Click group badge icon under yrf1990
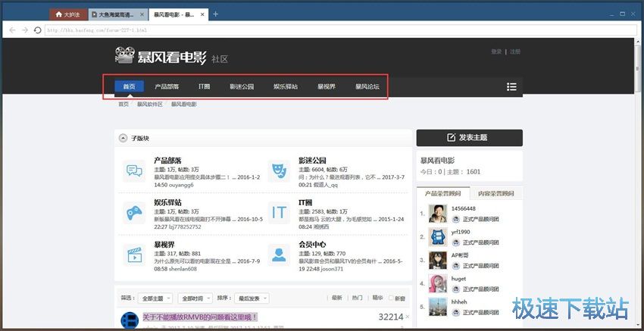This screenshot has width=644, height=331. point(455,242)
